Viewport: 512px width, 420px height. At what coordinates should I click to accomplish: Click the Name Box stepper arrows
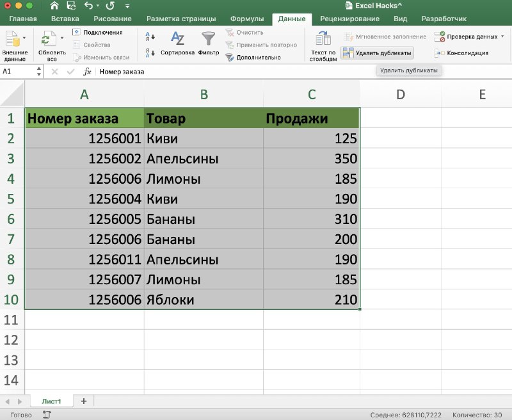point(39,71)
